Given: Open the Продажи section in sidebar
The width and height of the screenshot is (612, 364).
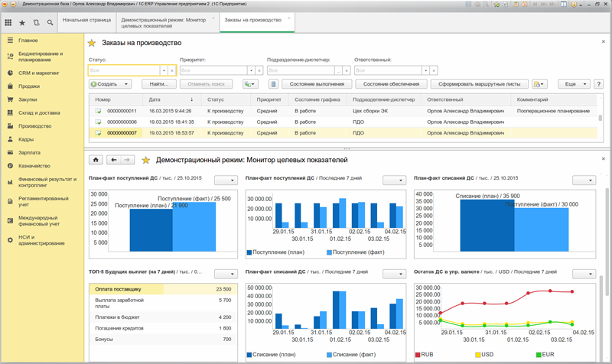Looking at the screenshot, I should click(x=29, y=86).
